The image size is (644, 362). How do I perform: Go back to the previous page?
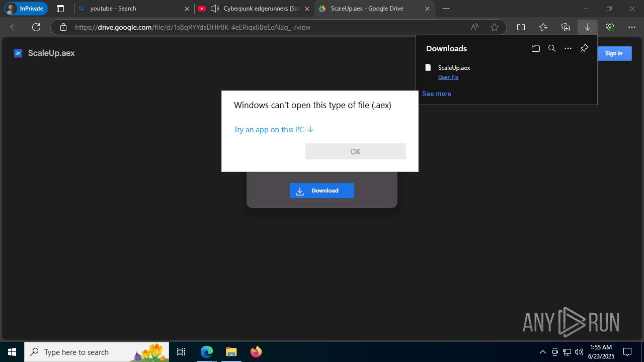pos(14,27)
